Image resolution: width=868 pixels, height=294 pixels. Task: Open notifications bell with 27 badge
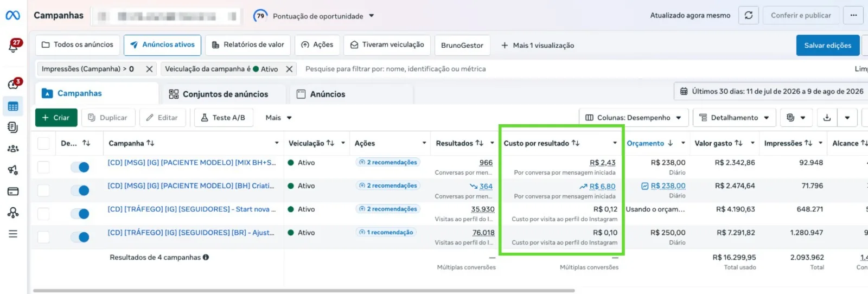pos(14,47)
